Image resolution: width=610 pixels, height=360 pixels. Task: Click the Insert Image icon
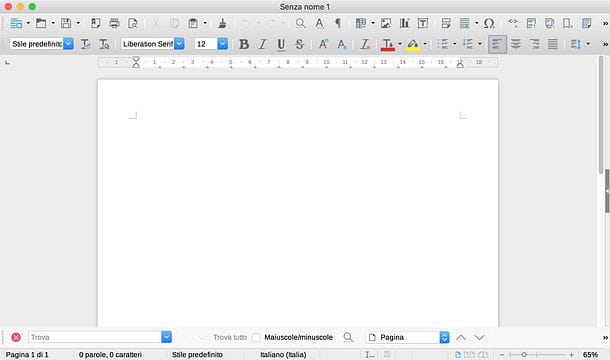pyautogui.click(x=386, y=23)
